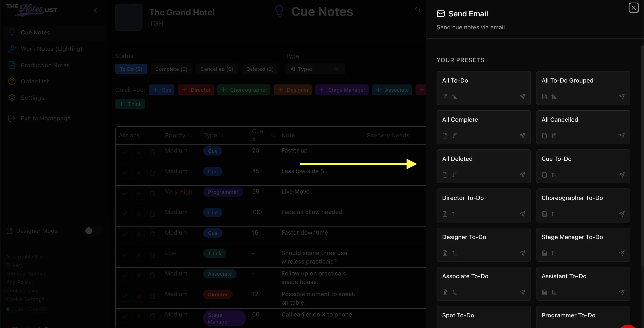Open the App Policy link

coord(19,282)
